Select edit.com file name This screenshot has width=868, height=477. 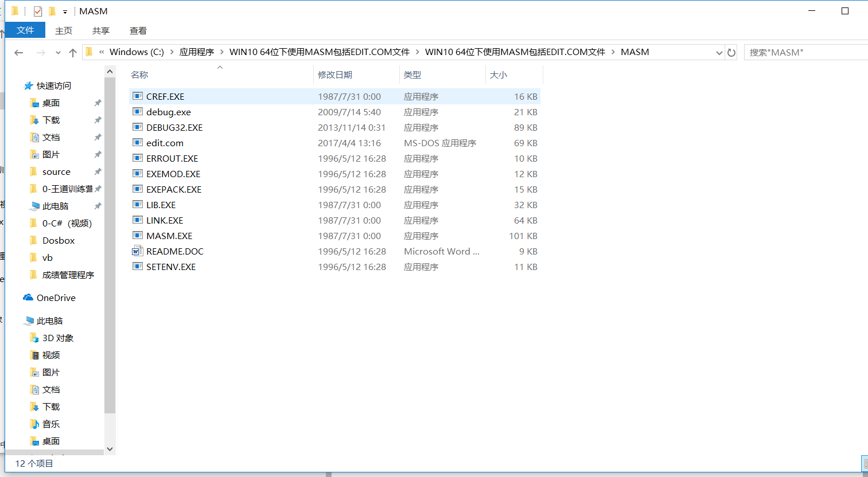pos(165,143)
